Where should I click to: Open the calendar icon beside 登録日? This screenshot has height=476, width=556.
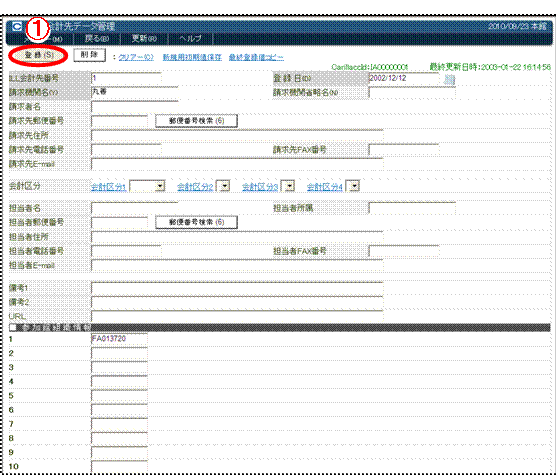(449, 79)
